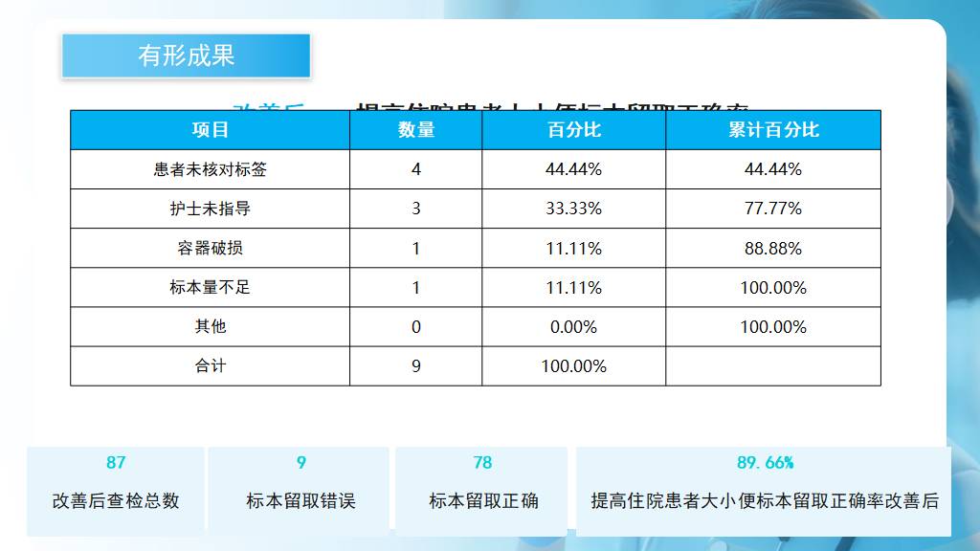
Task: Select the 33.33% percentage cell
Action: (573, 209)
